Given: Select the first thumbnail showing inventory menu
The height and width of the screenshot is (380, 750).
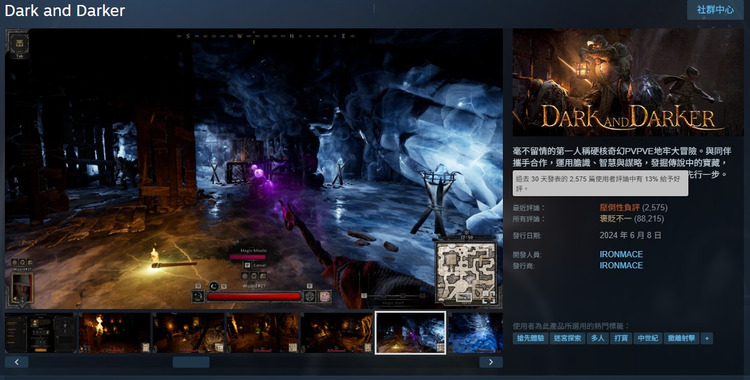Looking at the screenshot, I should [x=40, y=333].
